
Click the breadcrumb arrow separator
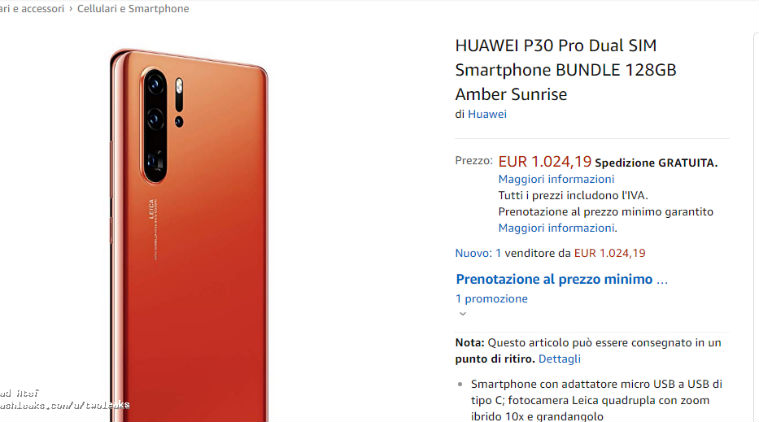tap(71, 9)
